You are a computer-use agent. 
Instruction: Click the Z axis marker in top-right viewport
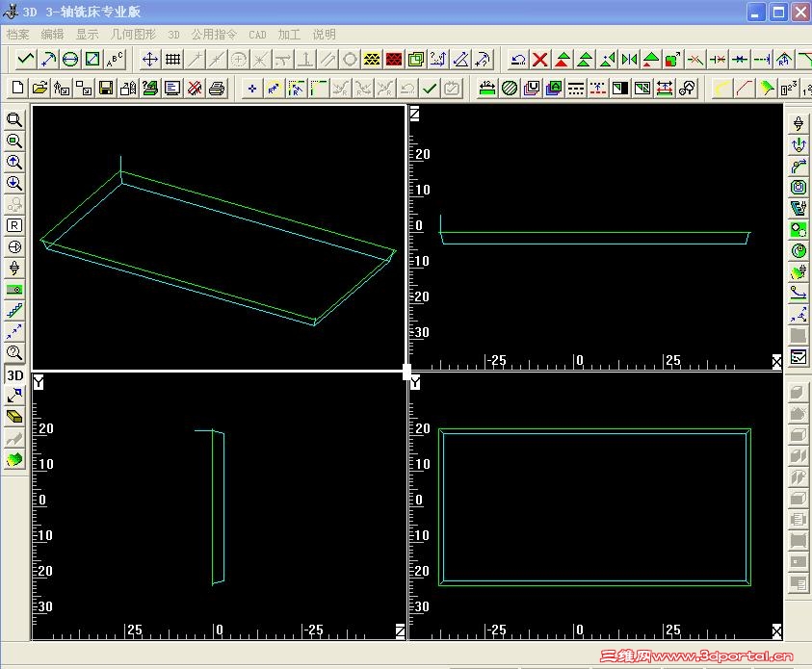point(414,113)
